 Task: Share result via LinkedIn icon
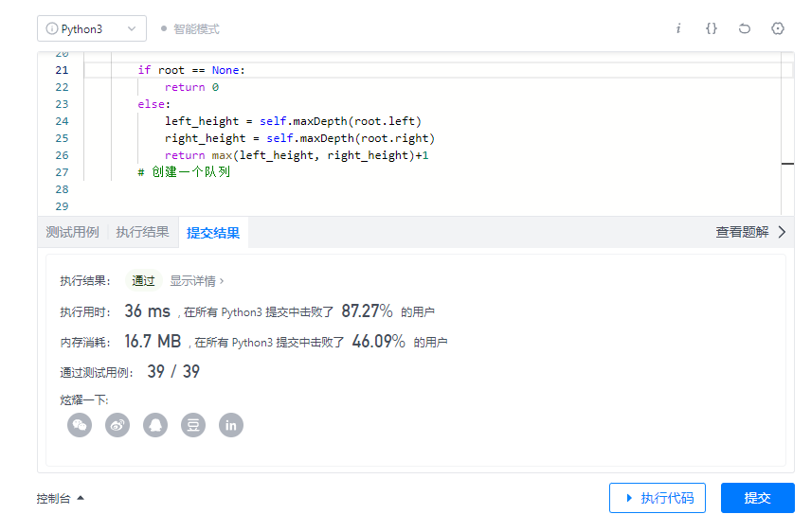pos(230,425)
